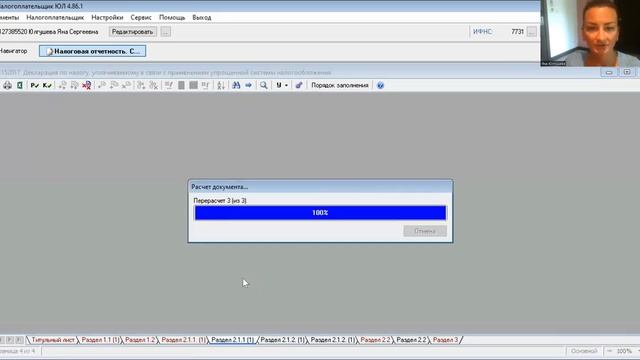Switch to the Раздел 1.2 tab
The width and height of the screenshot is (640, 360).
pos(140,340)
